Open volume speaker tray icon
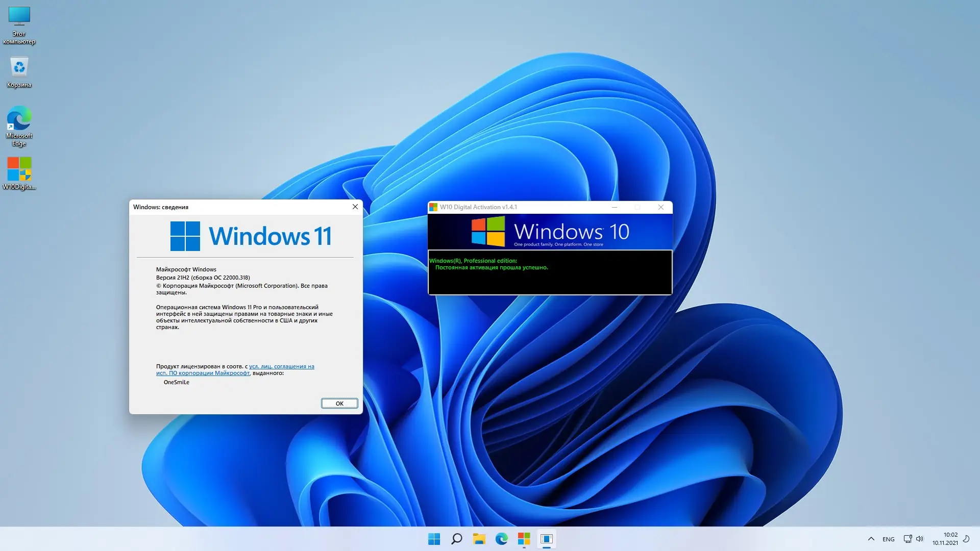 click(x=920, y=539)
